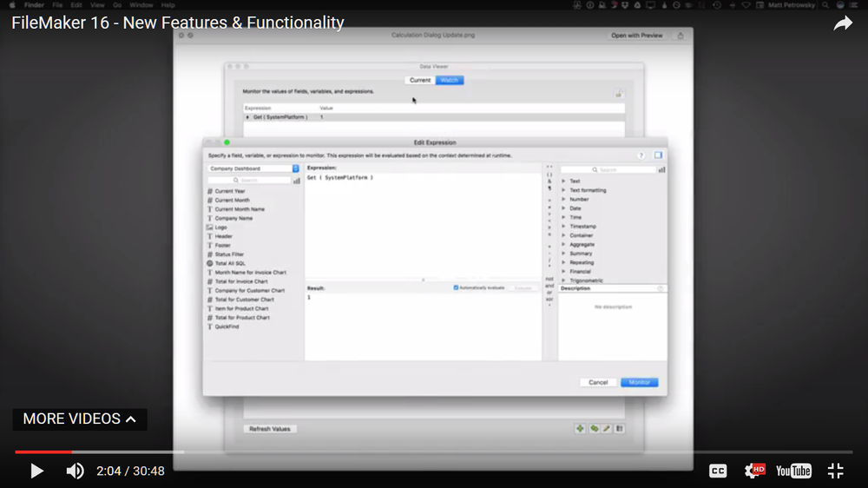Open the Finder menu in menu bar
Screen dimensions: 868x488
pyautogui.click(x=34, y=5)
